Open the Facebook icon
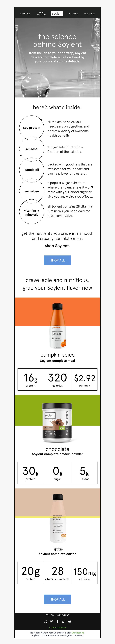 [57, 621]
